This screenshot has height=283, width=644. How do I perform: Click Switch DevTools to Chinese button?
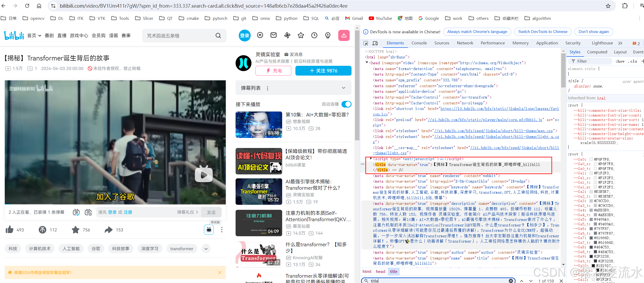[543, 32]
